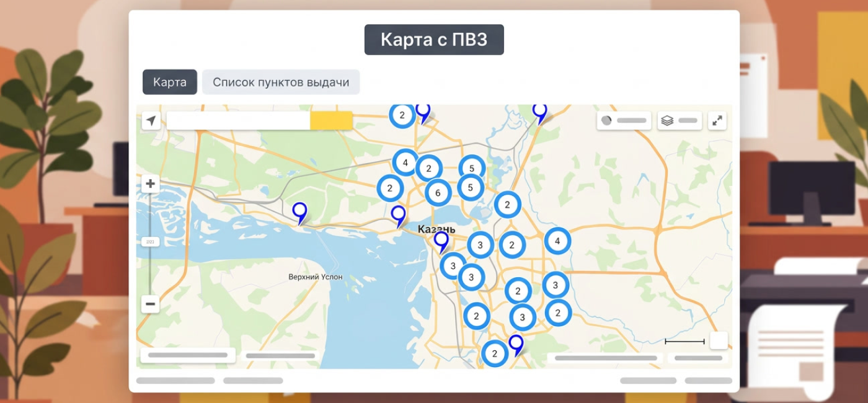868x403 pixels.
Task: Click the yellow search button
Action: tap(331, 120)
